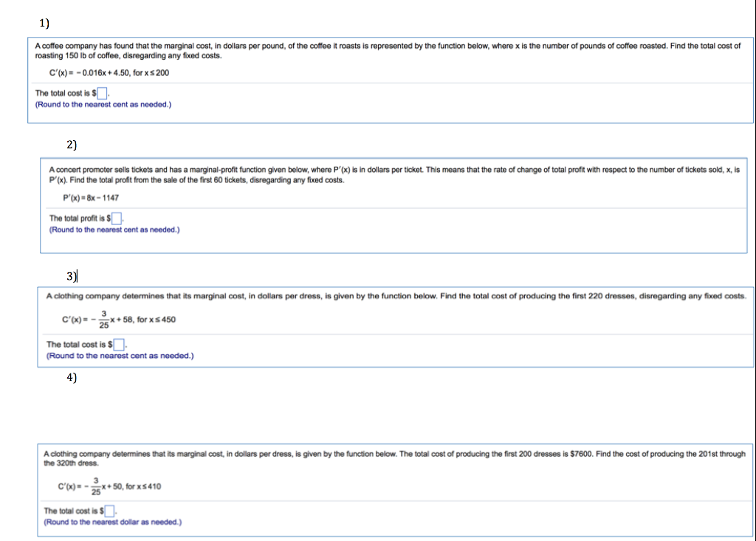Click the concert total profit answer box
This screenshot has height=541, width=756.
(117, 218)
